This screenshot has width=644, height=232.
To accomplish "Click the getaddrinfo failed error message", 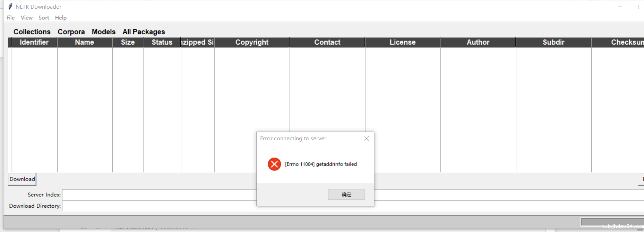I will 321,164.
